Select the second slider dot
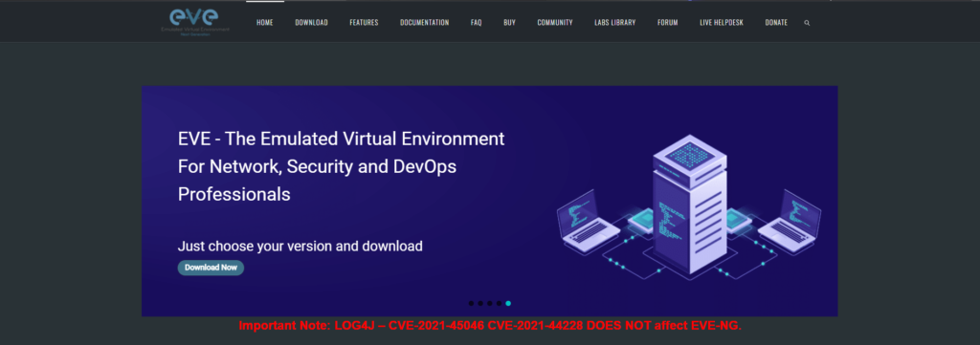 tap(480, 303)
